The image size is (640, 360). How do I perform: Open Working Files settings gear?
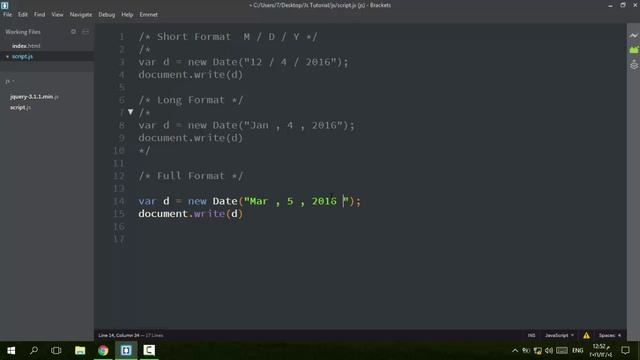(73, 32)
